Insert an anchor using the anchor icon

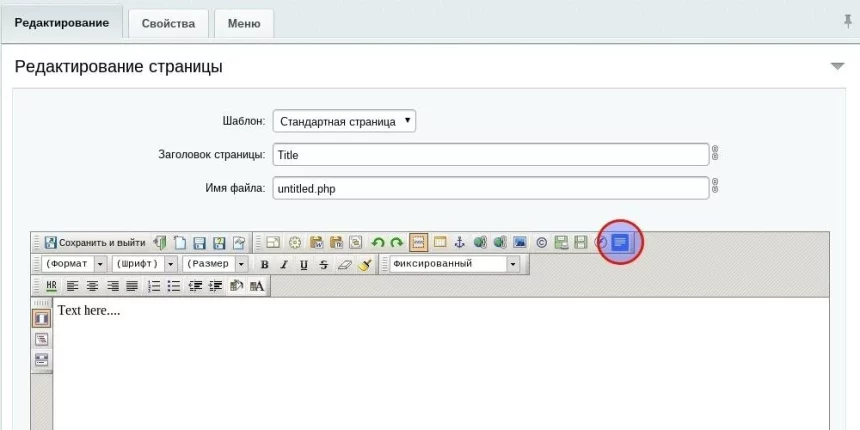pos(460,242)
